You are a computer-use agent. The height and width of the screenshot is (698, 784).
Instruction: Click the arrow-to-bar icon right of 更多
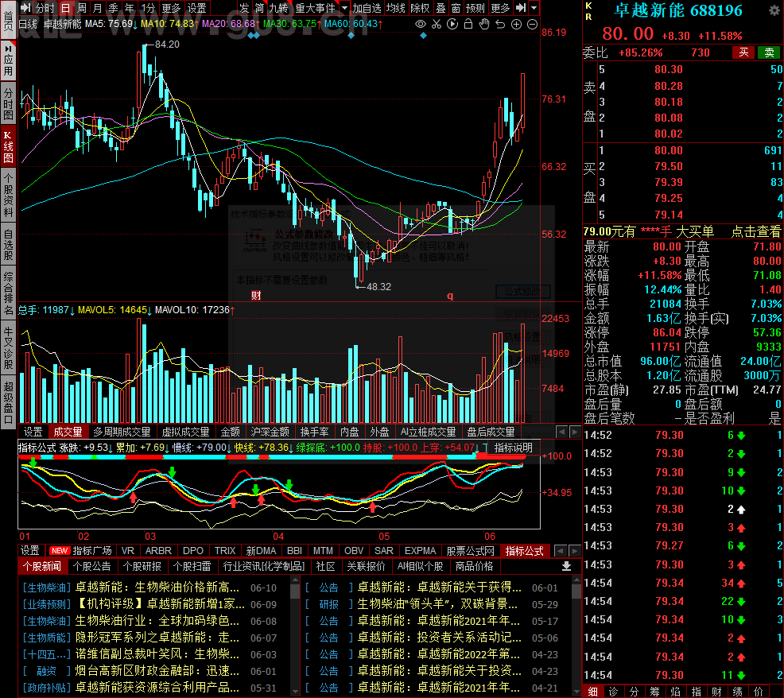tap(521, 7)
